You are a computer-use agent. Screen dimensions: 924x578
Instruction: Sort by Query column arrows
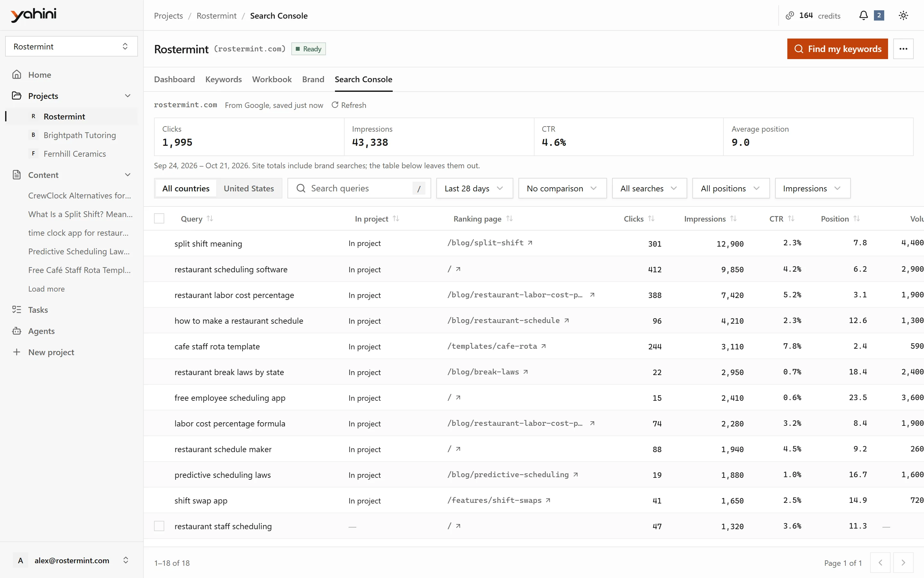210,219
